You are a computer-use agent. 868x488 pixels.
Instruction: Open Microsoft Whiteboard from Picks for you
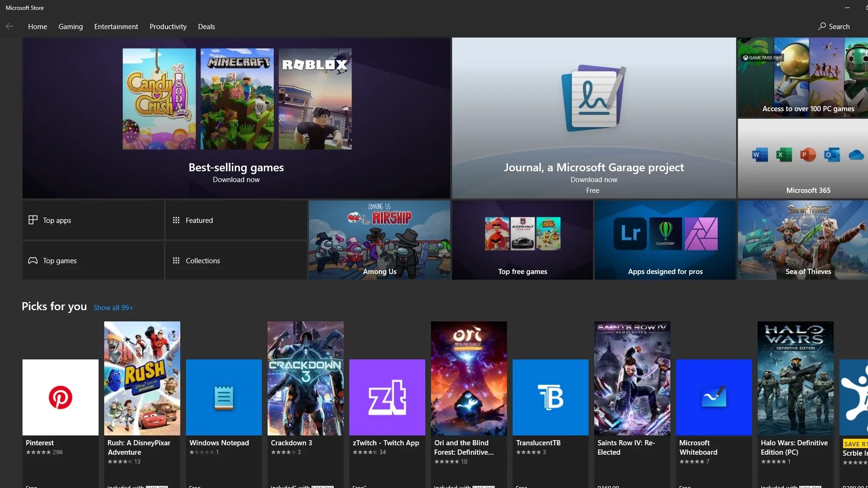tap(713, 397)
